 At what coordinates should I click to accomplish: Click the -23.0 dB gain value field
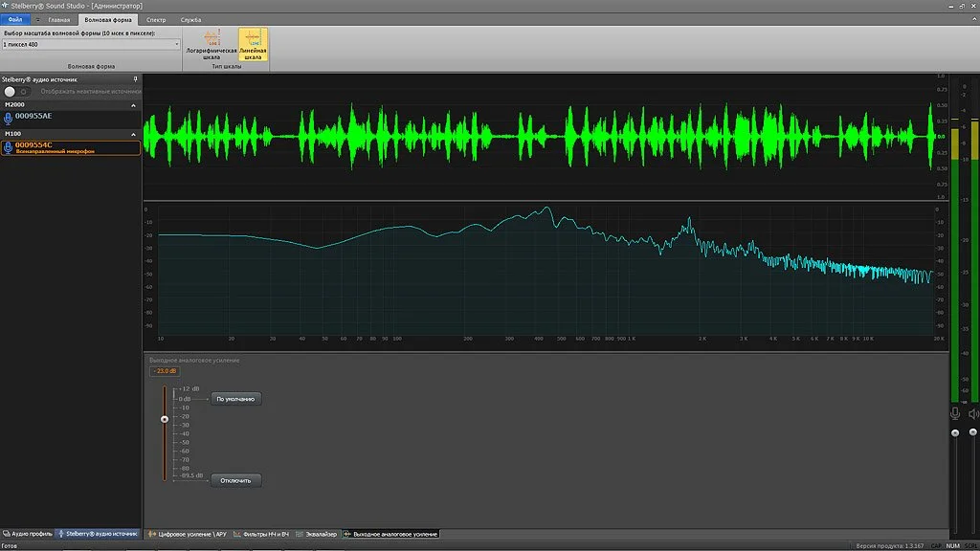point(165,371)
